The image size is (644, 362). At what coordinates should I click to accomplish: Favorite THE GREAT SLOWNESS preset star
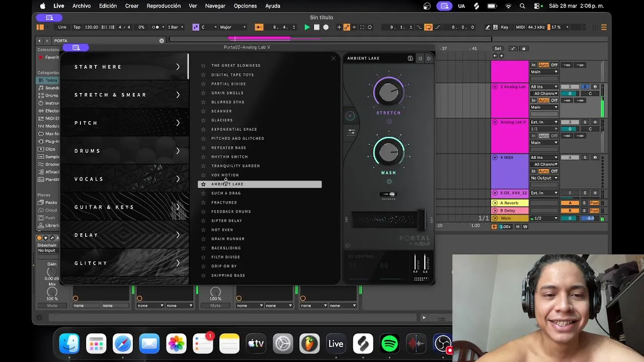click(x=203, y=65)
